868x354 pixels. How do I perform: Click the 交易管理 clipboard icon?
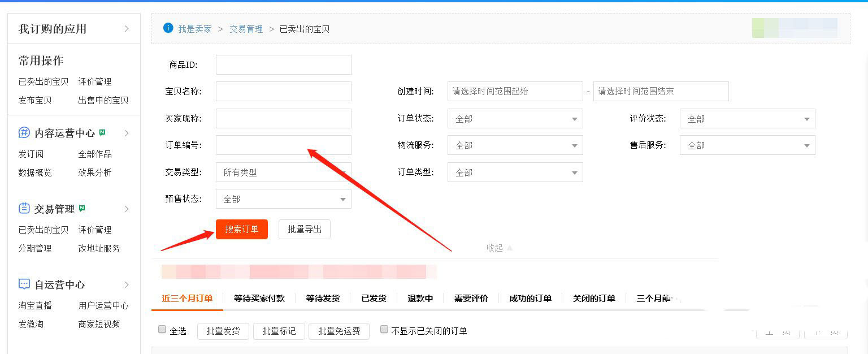[24, 208]
